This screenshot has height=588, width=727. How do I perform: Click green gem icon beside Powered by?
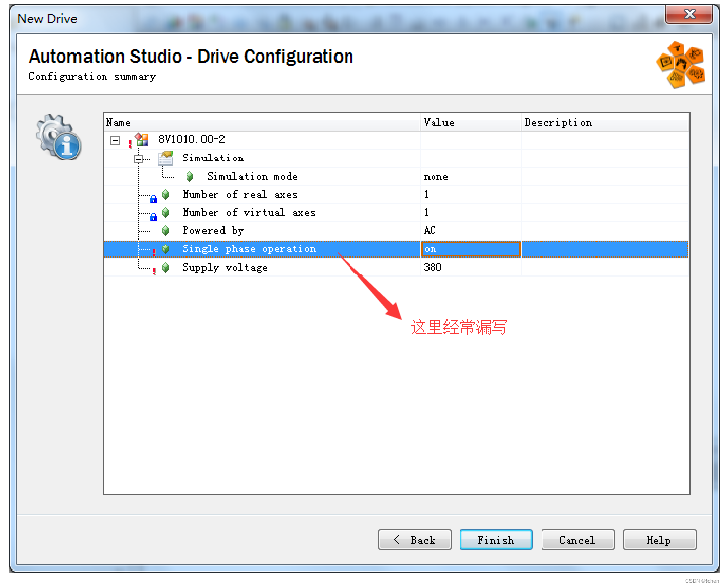click(165, 231)
